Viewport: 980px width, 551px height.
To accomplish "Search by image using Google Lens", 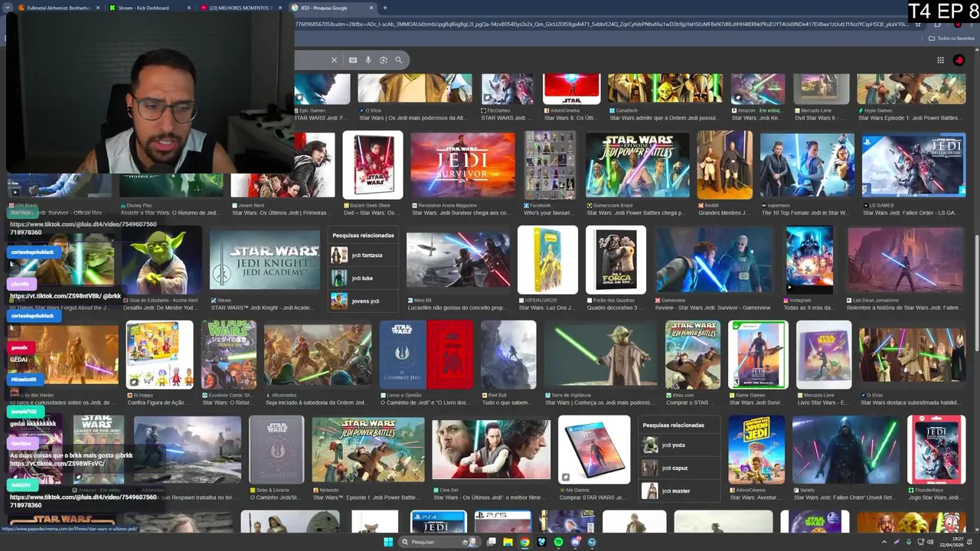I will 384,60.
